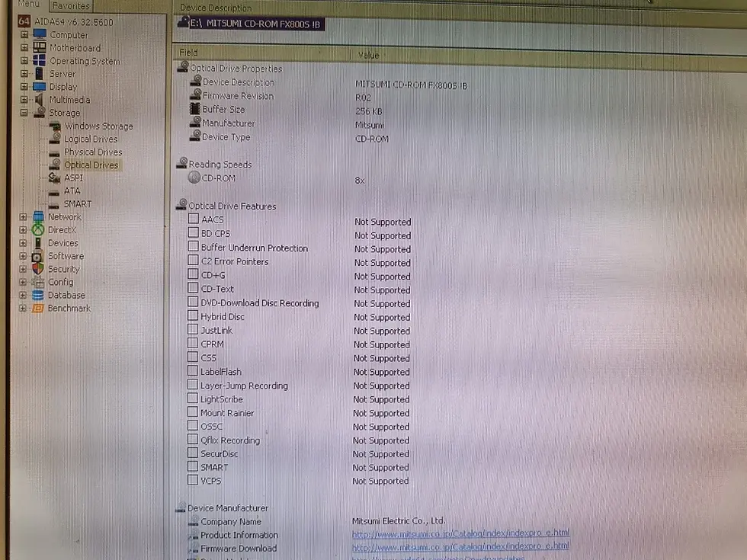Click the ASPI icon under Storage
747x560 pixels.
[x=53, y=178]
